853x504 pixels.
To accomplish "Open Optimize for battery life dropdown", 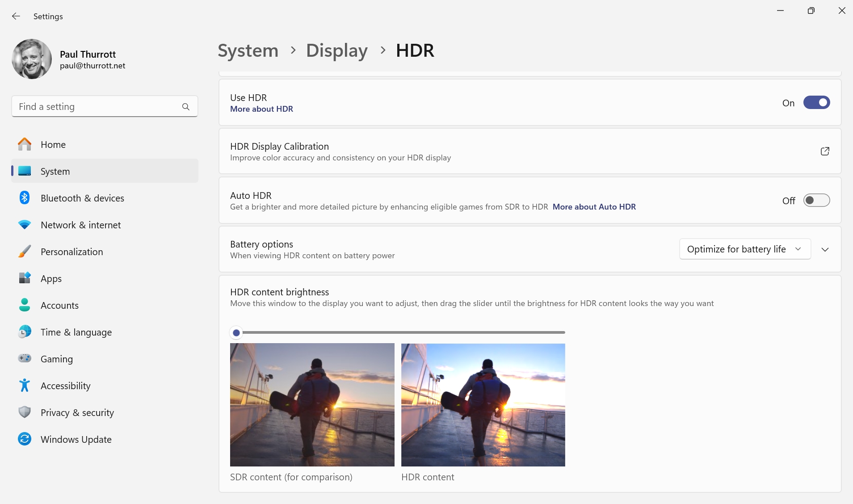I will pos(745,249).
